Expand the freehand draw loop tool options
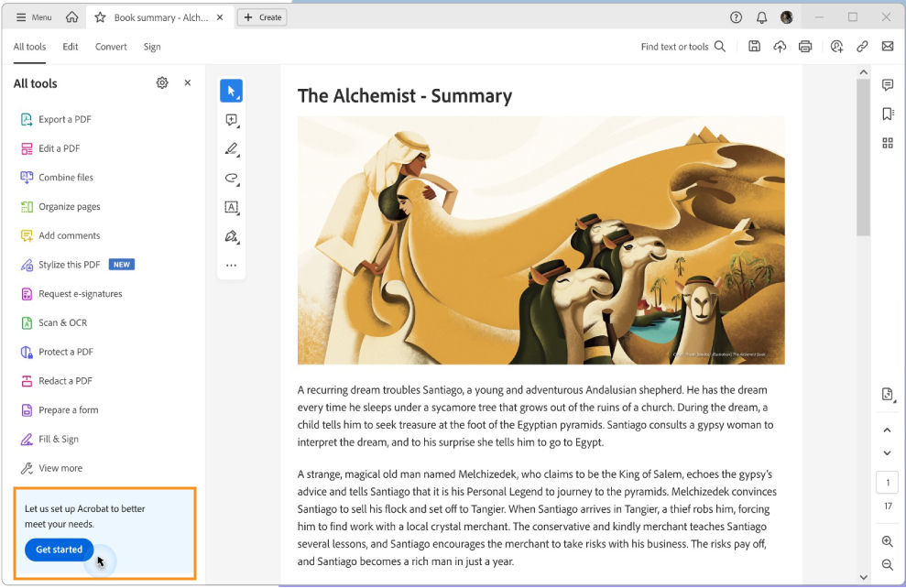 pos(231,178)
